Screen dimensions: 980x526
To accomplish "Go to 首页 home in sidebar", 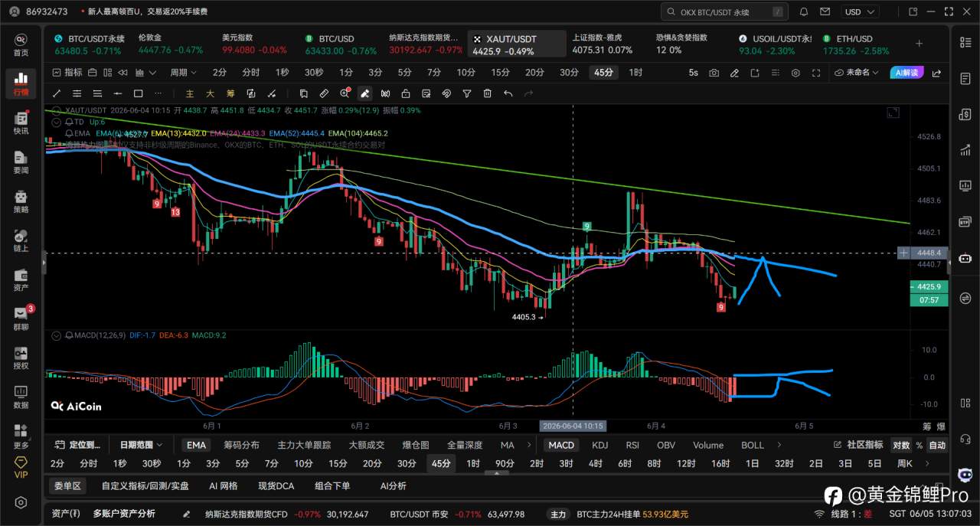I will [21, 44].
